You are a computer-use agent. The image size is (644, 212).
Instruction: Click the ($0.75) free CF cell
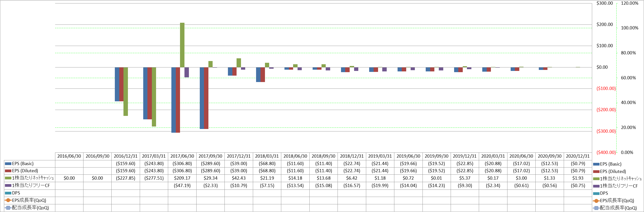pyautogui.click(x=578, y=186)
